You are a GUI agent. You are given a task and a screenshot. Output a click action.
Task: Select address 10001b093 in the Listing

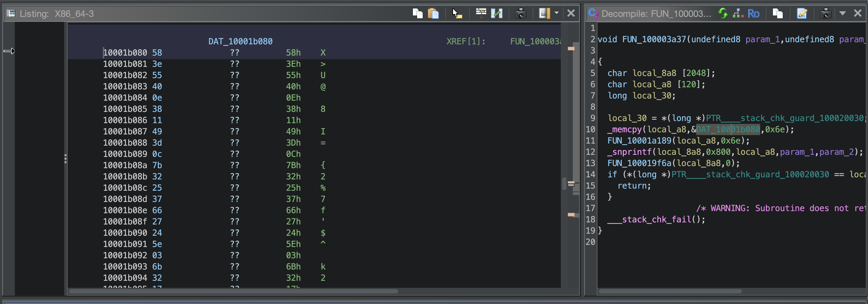click(125, 267)
